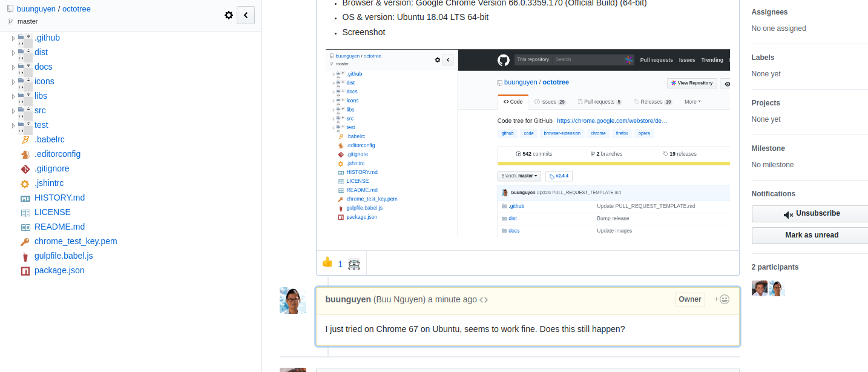
Task: Click the .gitignore git file icon
Action: click(25, 168)
